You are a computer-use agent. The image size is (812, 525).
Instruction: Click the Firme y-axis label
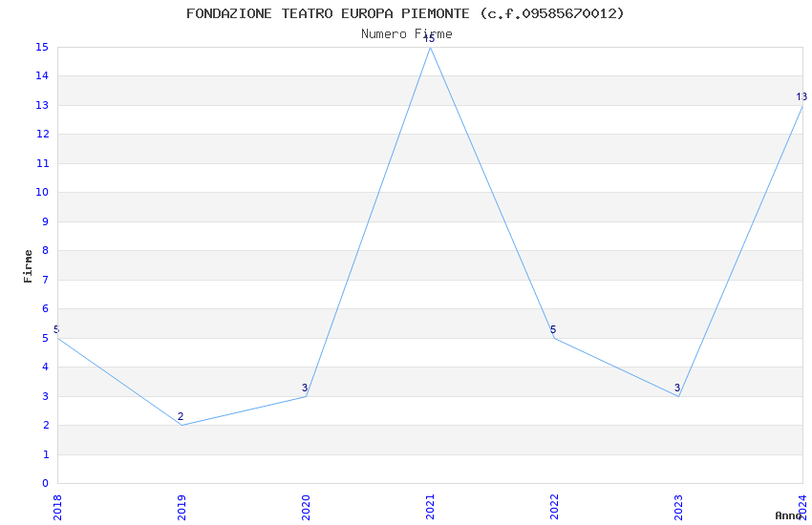(28, 266)
